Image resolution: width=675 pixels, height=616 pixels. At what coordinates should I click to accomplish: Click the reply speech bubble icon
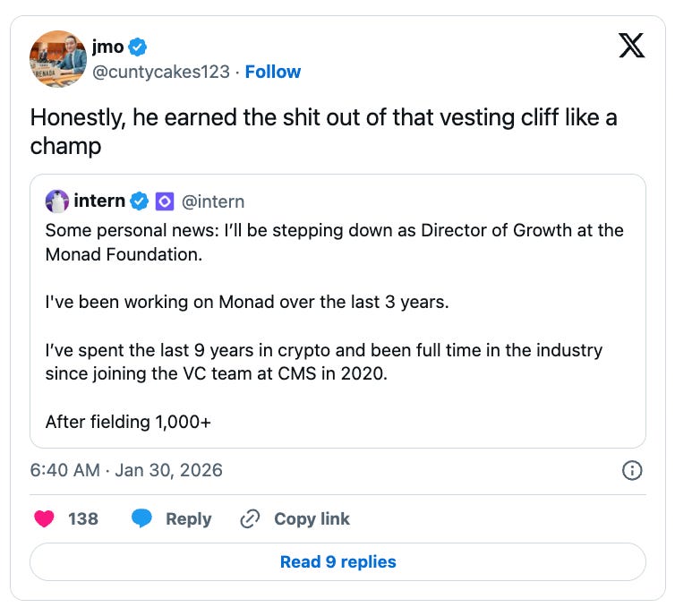click(141, 518)
